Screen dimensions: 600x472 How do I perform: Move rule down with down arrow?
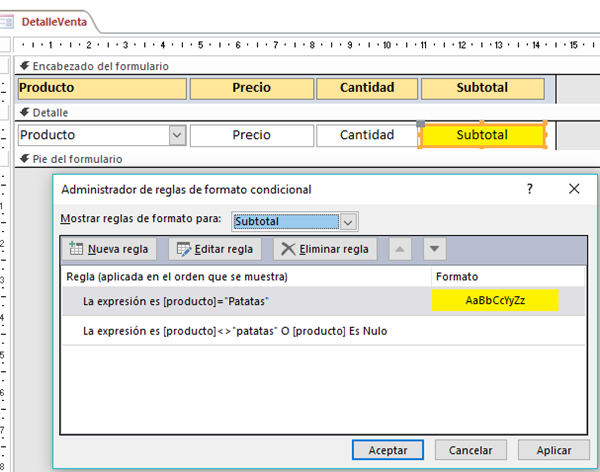[x=433, y=249]
